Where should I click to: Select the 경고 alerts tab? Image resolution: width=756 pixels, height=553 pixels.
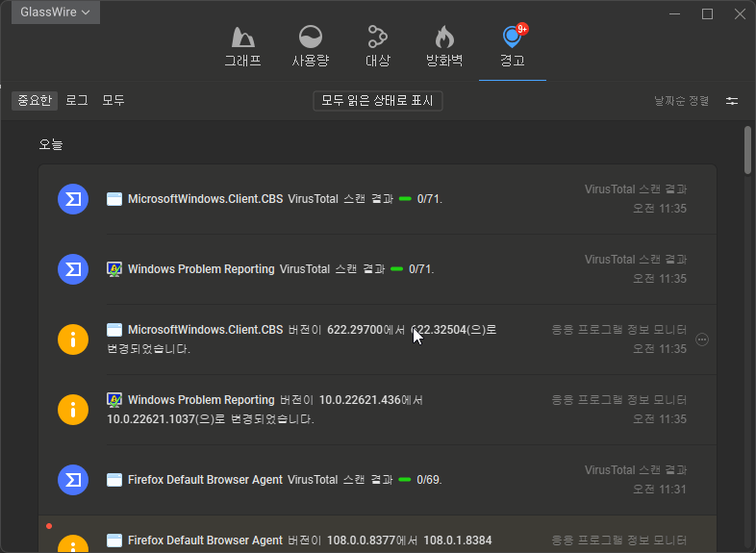coord(512,47)
